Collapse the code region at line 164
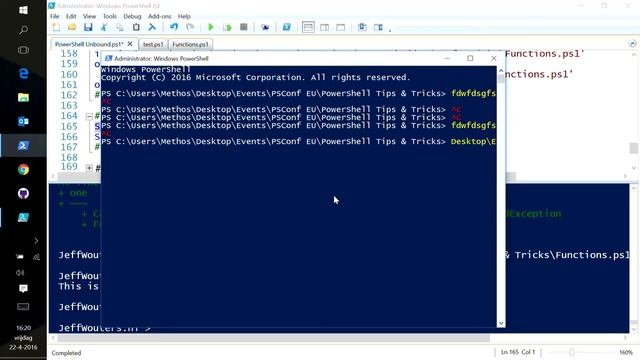 [x=89, y=116]
